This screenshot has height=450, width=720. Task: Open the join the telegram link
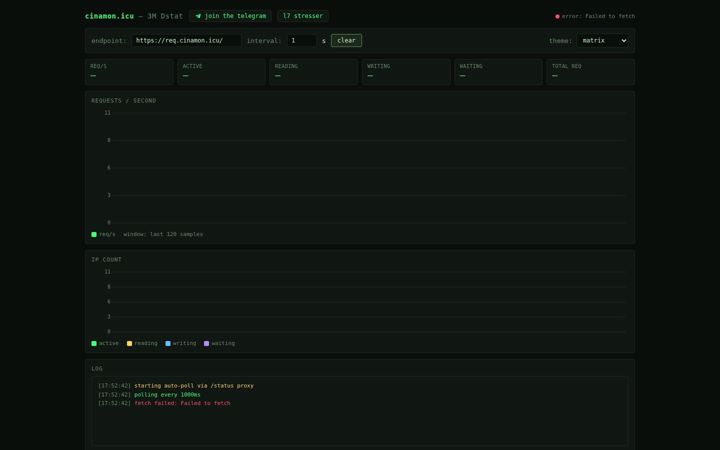[x=230, y=16]
